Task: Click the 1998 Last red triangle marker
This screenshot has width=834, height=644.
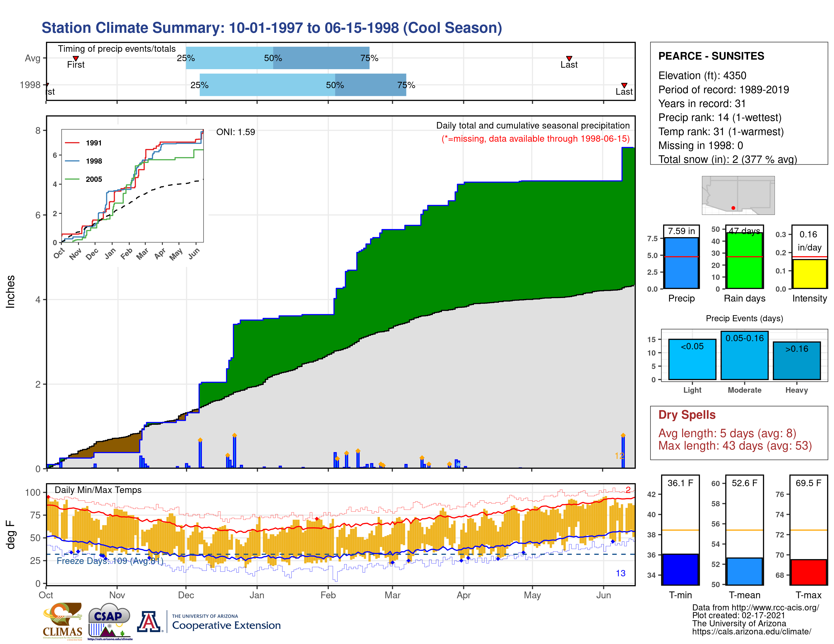Action: [x=624, y=85]
